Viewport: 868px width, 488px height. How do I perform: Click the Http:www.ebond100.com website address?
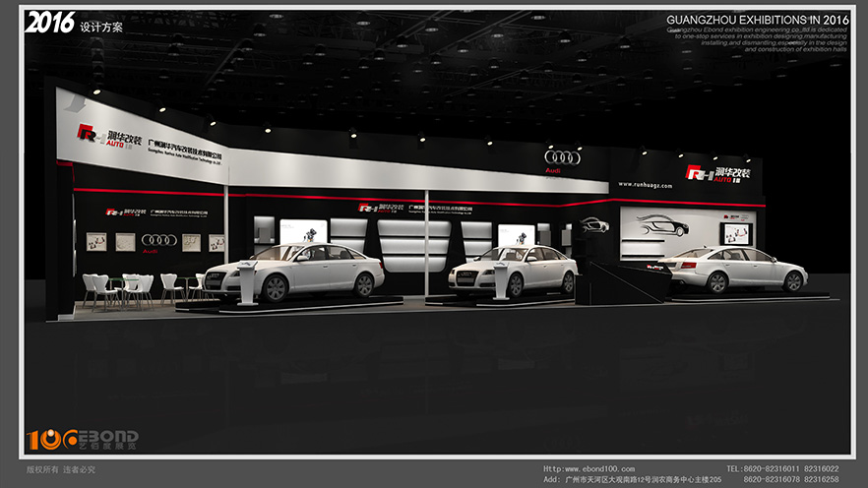(589, 468)
